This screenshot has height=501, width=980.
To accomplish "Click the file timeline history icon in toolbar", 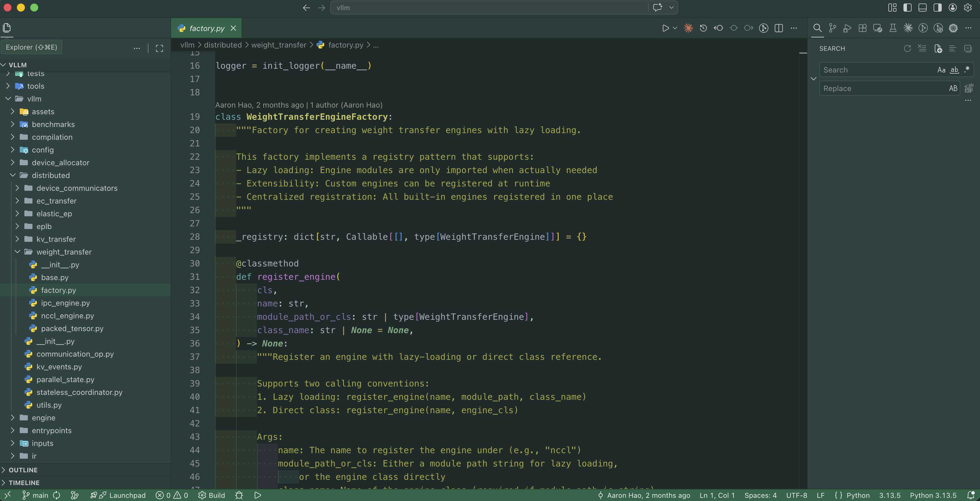I will [703, 28].
